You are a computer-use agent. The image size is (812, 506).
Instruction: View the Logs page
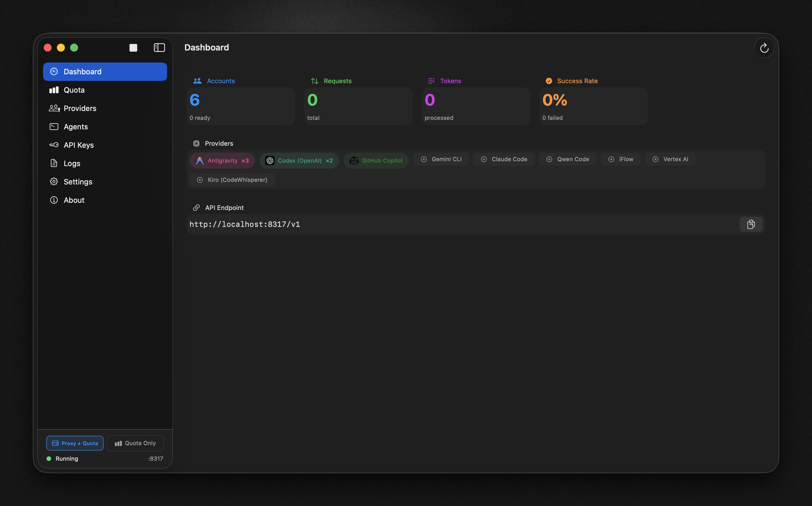click(x=72, y=163)
